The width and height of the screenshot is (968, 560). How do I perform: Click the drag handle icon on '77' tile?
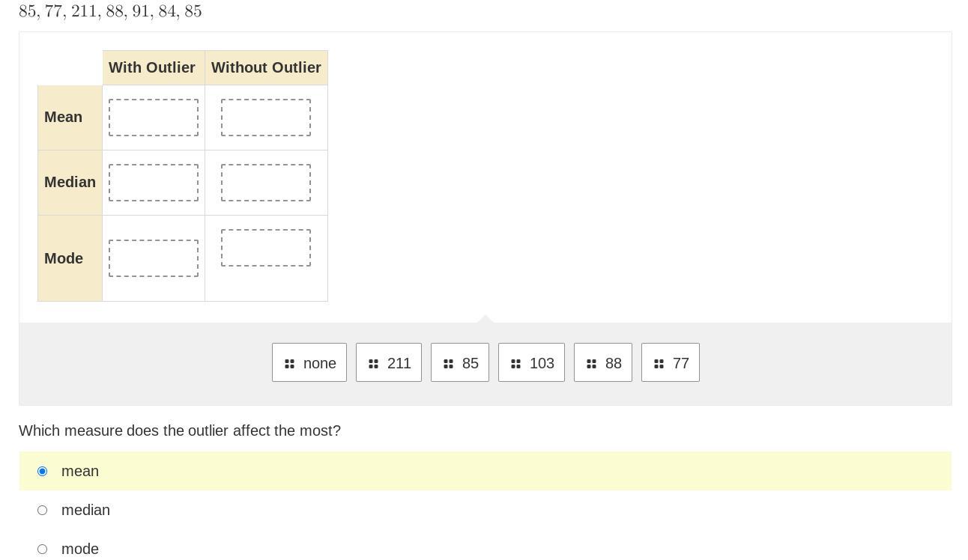click(x=659, y=364)
